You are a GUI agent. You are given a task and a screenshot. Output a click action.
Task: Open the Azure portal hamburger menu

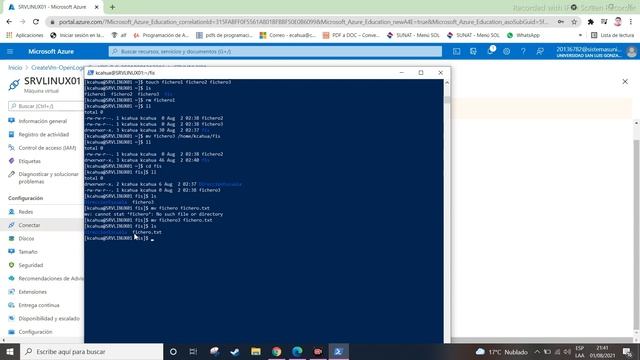[10, 51]
